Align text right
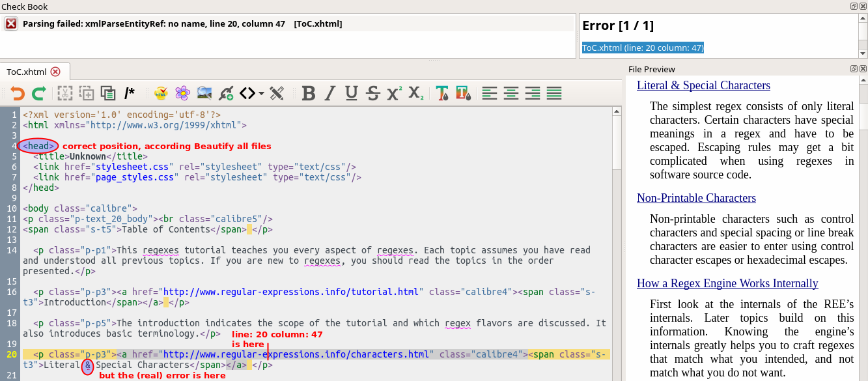 [x=533, y=93]
